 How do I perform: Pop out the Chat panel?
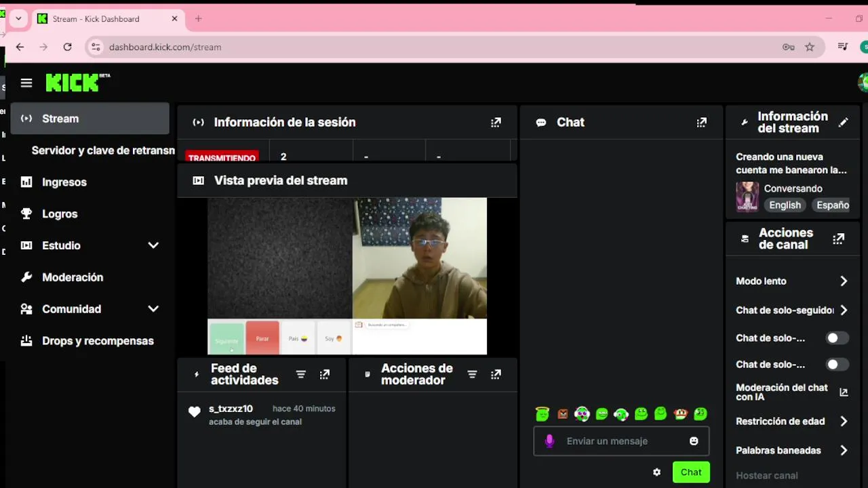(x=701, y=123)
